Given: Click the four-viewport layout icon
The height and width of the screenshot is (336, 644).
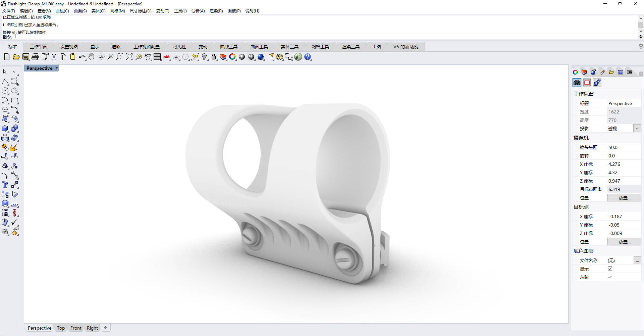Looking at the screenshot, I should tap(157, 57).
